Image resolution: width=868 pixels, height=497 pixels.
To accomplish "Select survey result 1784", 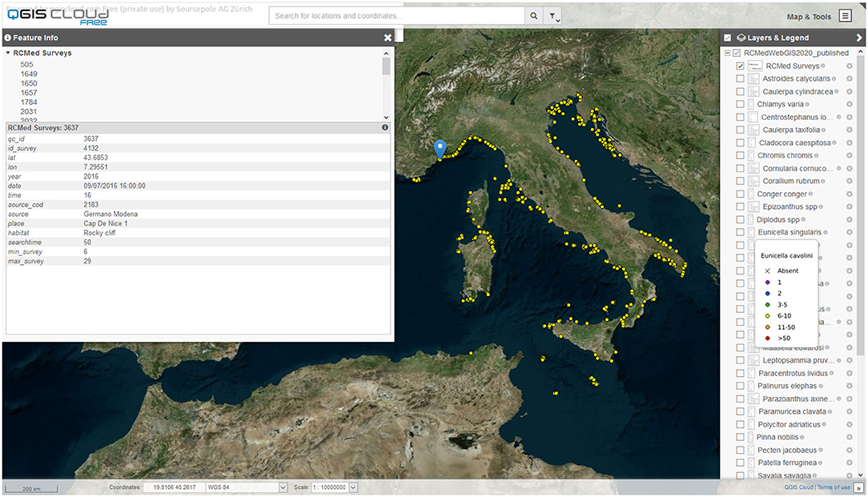I will tap(29, 102).
